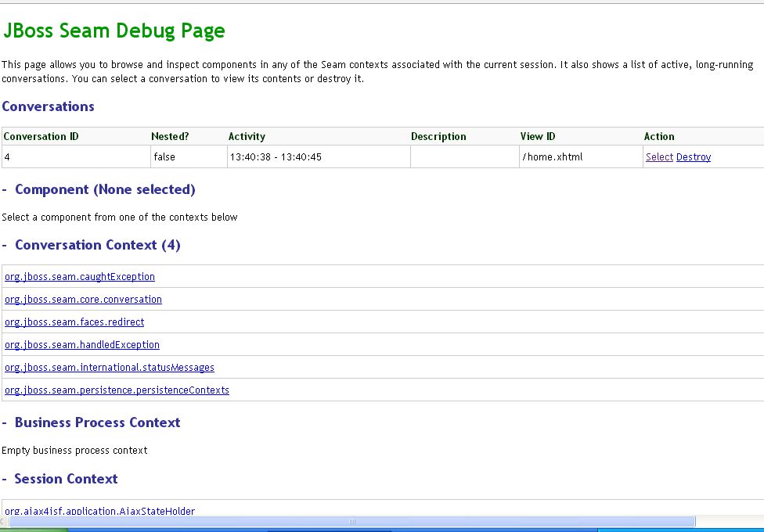Destroy conversation 4 via the Destroy link
The height and width of the screenshot is (532, 764).
pyautogui.click(x=694, y=157)
